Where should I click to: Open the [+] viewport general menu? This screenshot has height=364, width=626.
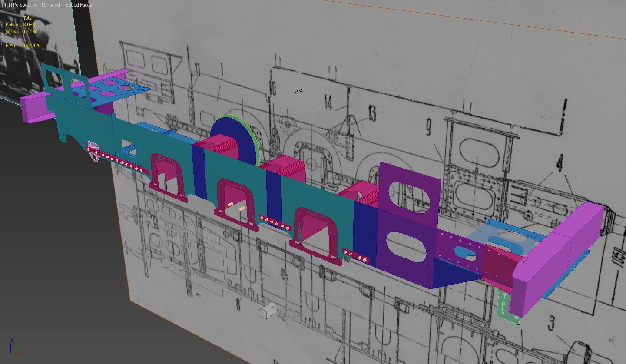click(5, 5)
